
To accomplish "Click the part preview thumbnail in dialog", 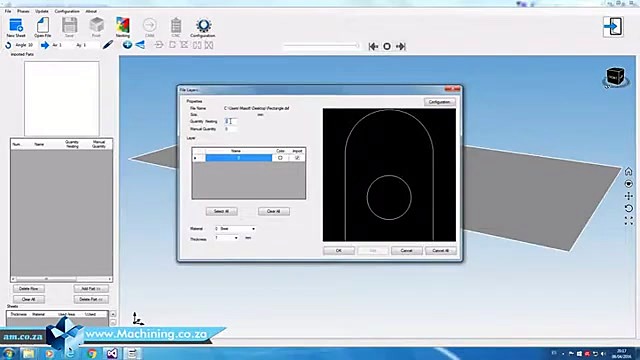I will click(x=389, y=175).
